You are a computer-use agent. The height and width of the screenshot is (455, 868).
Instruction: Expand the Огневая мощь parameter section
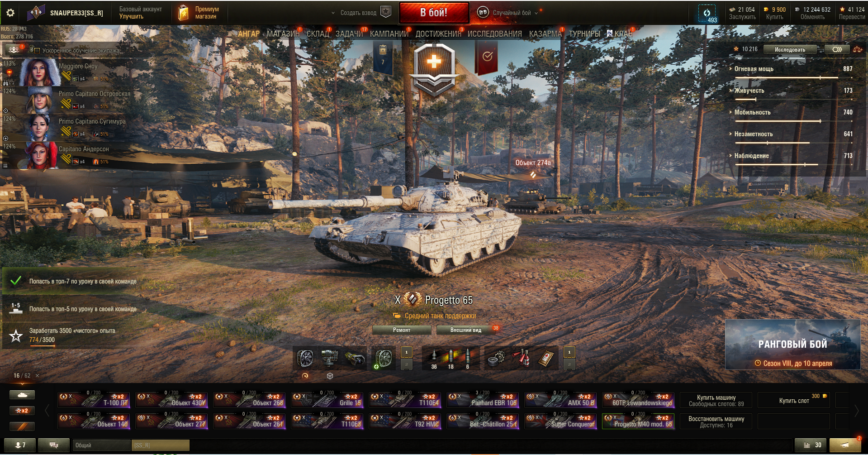(754, 69)
